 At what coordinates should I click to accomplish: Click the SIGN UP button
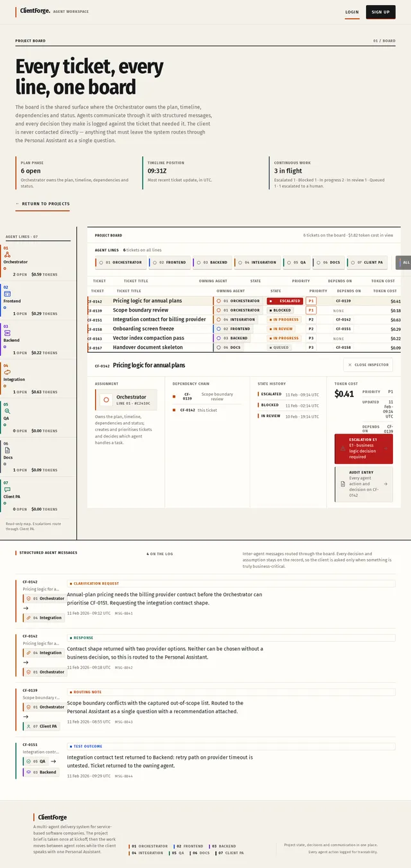point(381,12)
